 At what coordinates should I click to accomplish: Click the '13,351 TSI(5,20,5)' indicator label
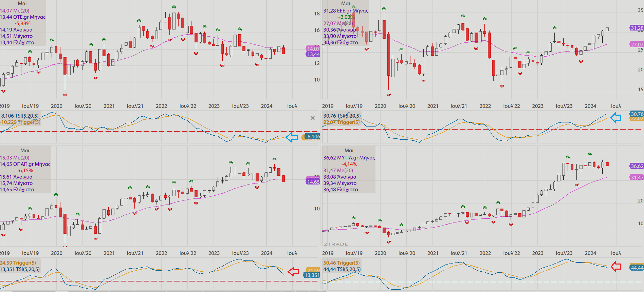pyautogui.click(x=20, y=269)
